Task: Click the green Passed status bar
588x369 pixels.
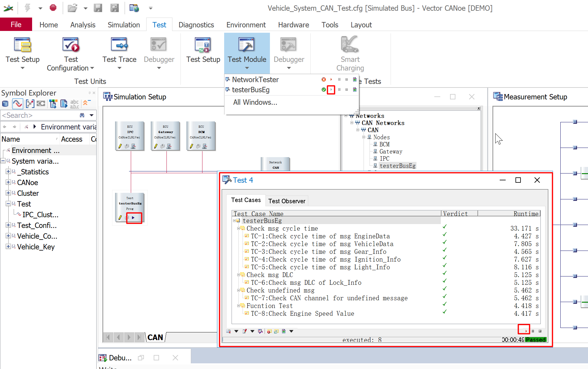Action: [x=536, y=340]
